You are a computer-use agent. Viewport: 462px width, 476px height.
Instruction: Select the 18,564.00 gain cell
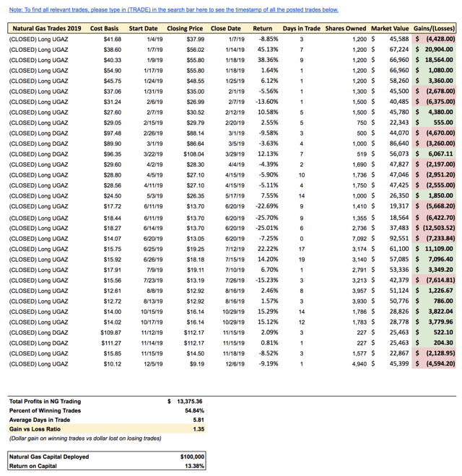coord(434,60)
